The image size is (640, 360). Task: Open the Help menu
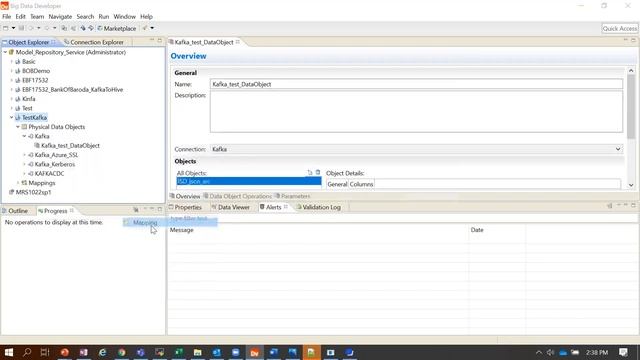point(146,17)
